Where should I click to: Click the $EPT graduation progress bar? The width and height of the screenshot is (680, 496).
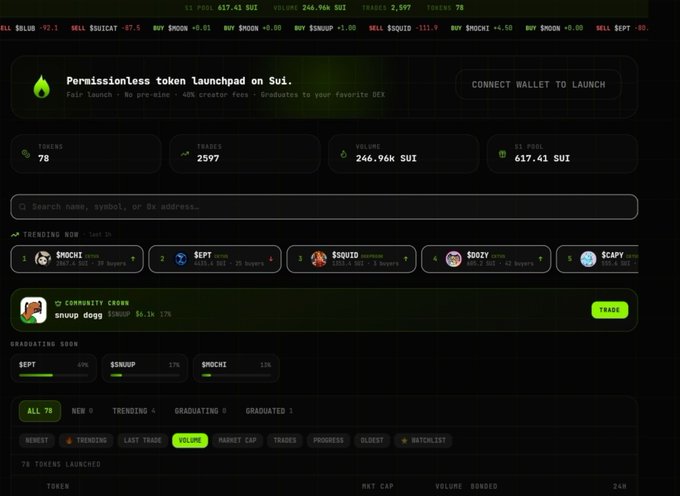[x=54, y=375]
